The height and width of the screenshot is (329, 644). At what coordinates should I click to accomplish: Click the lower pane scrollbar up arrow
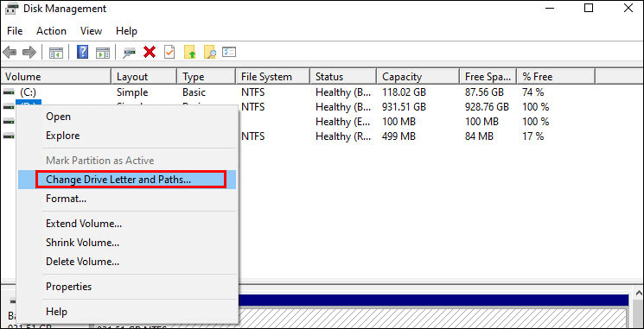tap(639, 293)
